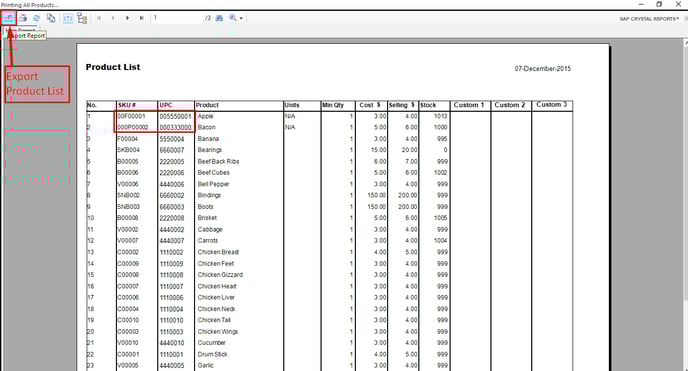Click SKU value V00010 for Cucumber
688x371 pixels.
128,342
